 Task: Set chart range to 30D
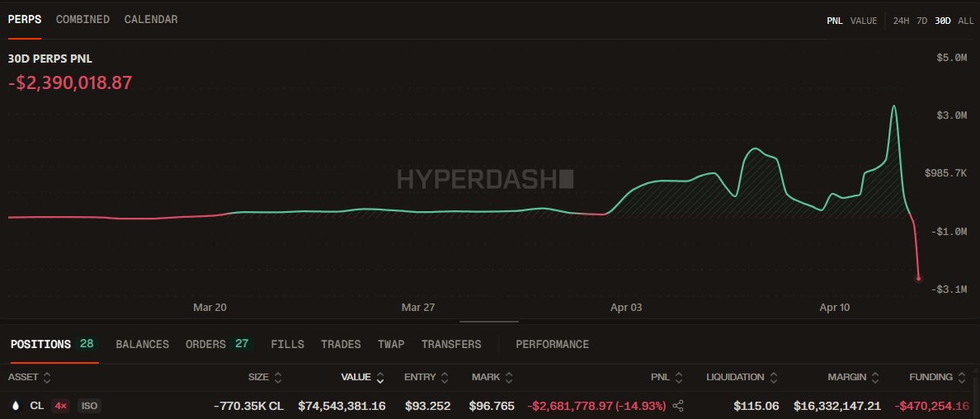point(943,21)
